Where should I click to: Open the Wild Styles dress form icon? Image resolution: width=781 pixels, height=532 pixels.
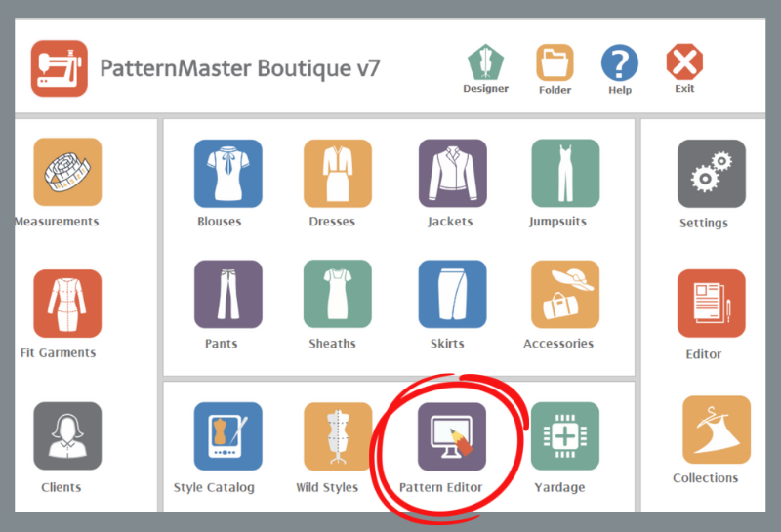click(338, 436)
